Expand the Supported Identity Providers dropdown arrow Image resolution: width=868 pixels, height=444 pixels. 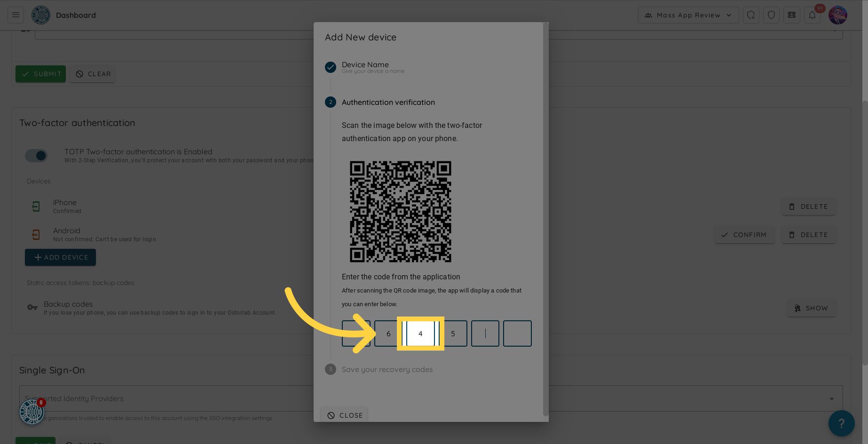[x=831, y=399]
